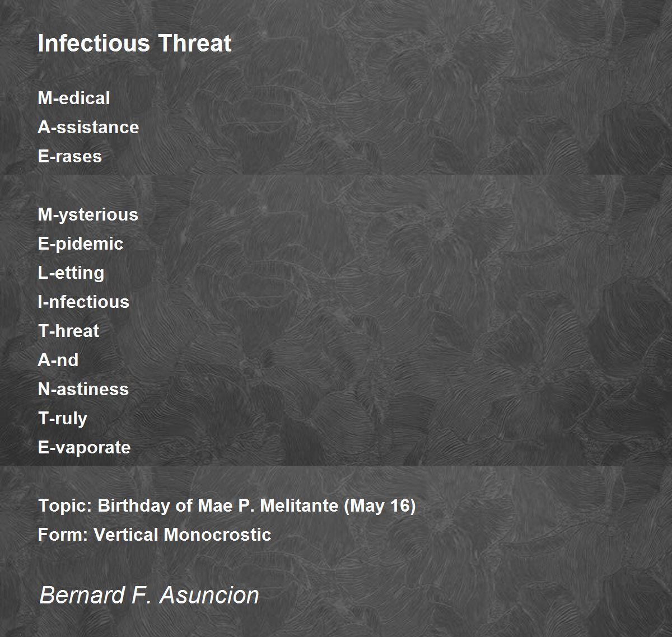
Task: Click the word E-rases
Action: [x=69, y=156]
